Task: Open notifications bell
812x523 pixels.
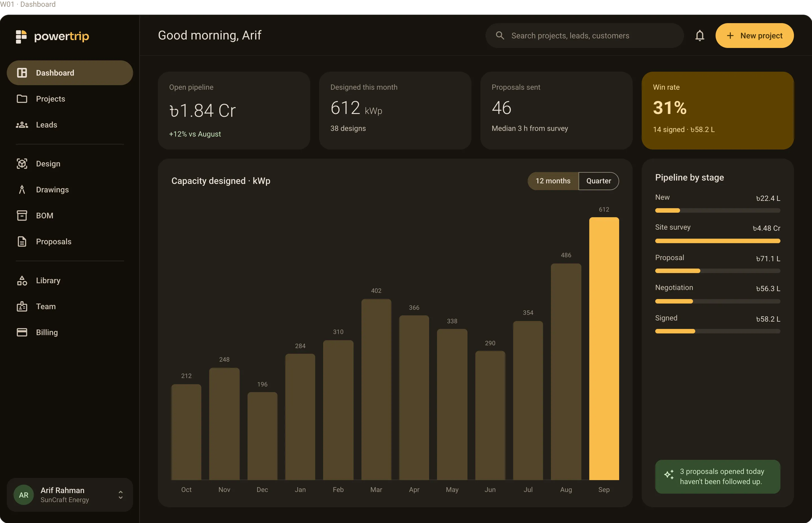Action: coord(700,36)
